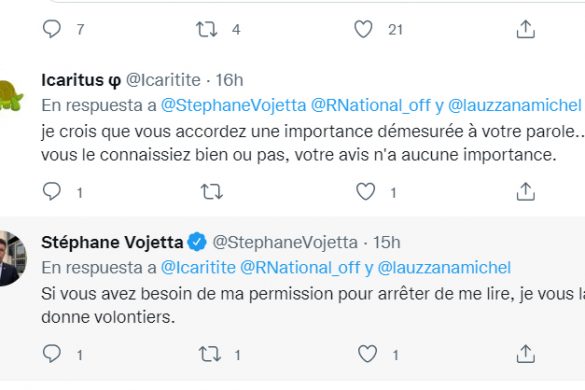
Task: Like the Icaritus tweet
Action: coord(366,191)
